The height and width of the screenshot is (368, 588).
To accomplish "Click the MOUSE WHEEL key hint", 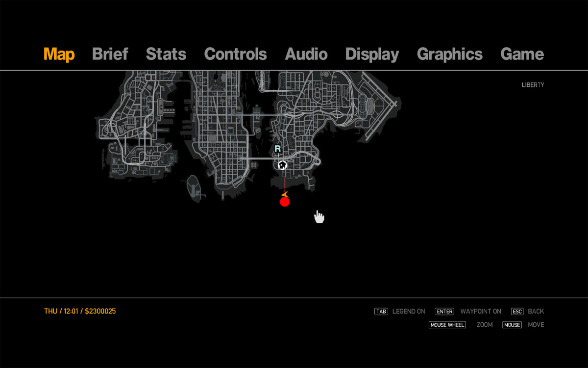I will click(447, 325).
